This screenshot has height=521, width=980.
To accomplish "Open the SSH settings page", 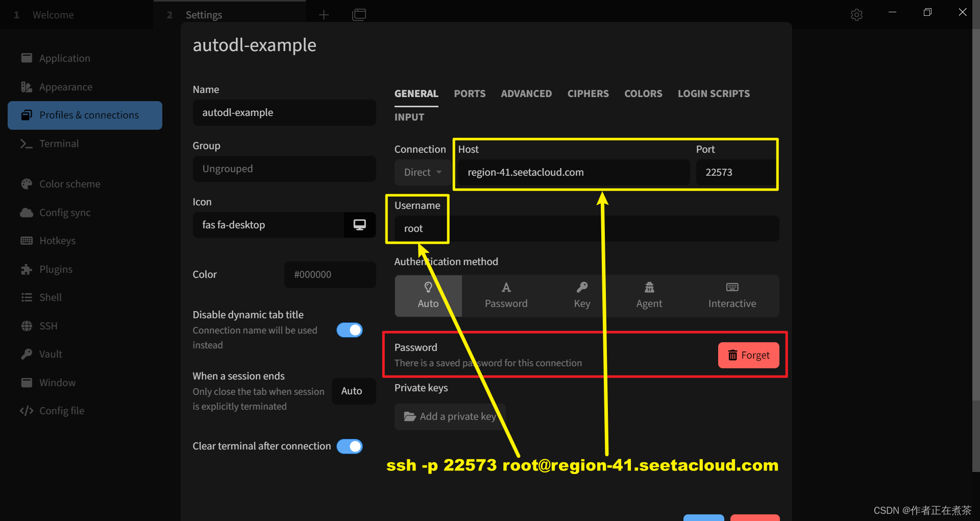I will click(85, 326).
